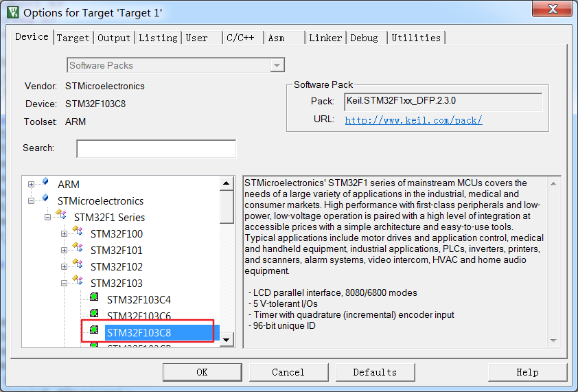Viewport: 578px width, 392px height.
Task: Click the STM32F1 Series family icon
Action: (61, 214)
